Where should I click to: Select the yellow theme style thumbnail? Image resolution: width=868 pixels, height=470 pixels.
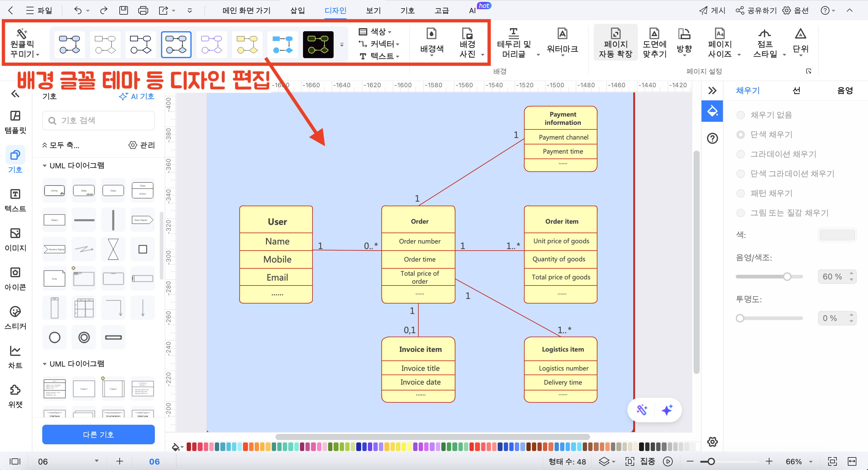(x=247, y=44)
